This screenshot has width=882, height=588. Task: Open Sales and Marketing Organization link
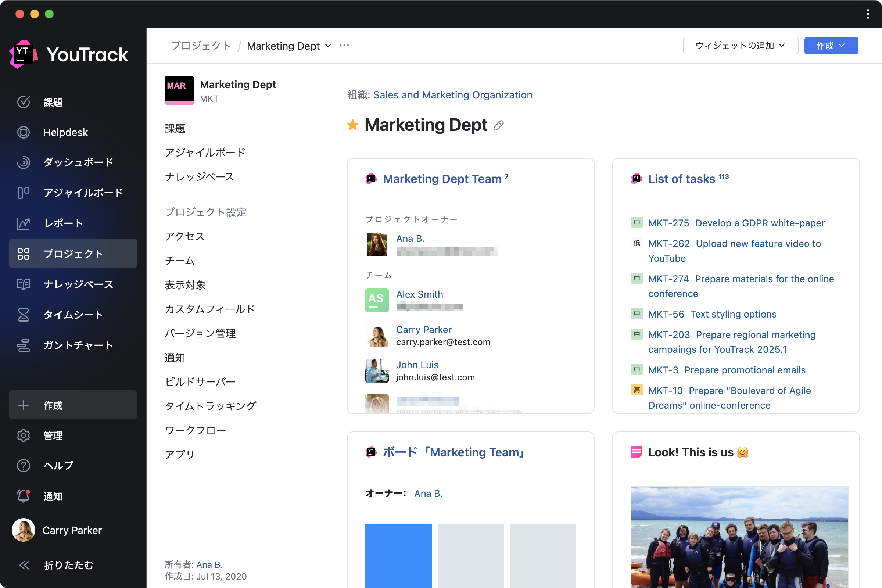(453, 95)
